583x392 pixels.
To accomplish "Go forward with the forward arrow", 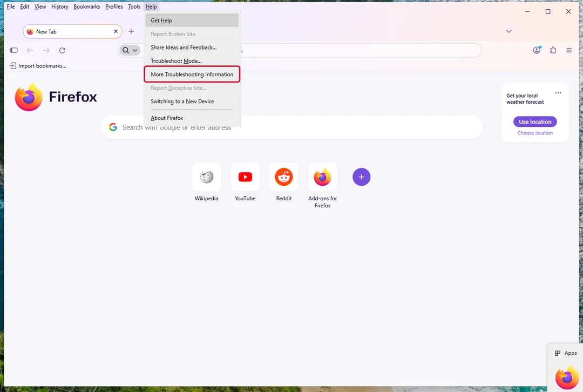I will [46, 50].
